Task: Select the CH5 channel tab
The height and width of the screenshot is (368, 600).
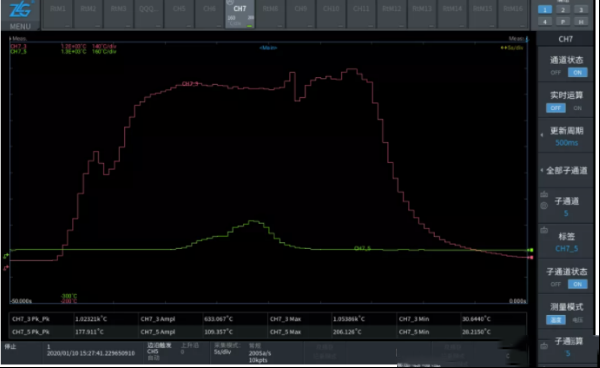Action: coord(179,14)
